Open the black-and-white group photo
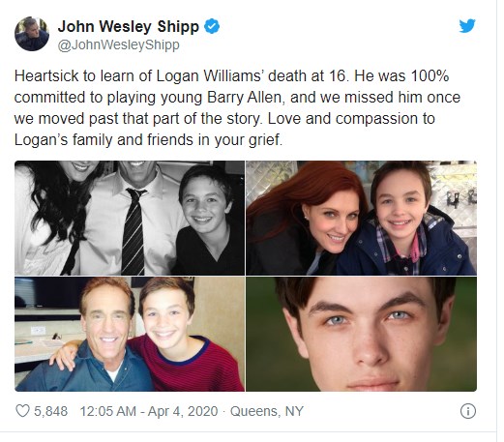Screen dimensions: 504x442 point(130,218)
